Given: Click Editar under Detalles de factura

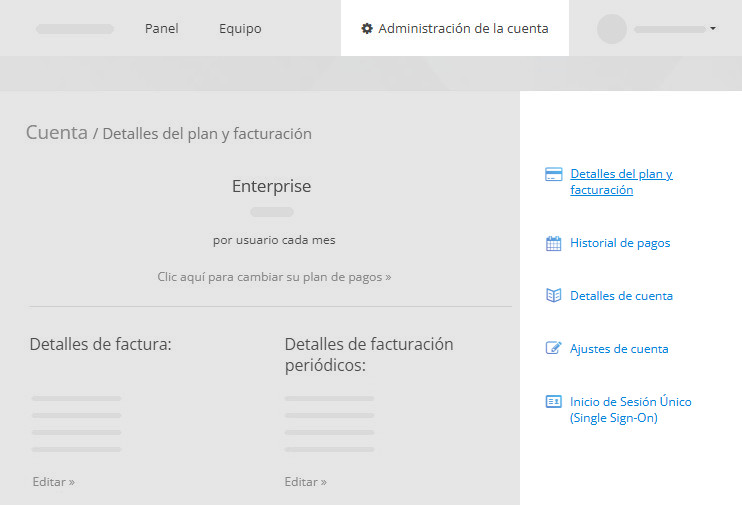Looking at the screenshot, I should tap(53, 482).
